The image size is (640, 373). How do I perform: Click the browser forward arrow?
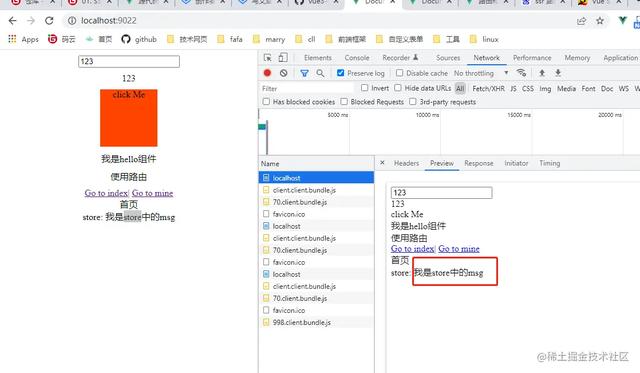pyautogui.click(x=31, y=20)
